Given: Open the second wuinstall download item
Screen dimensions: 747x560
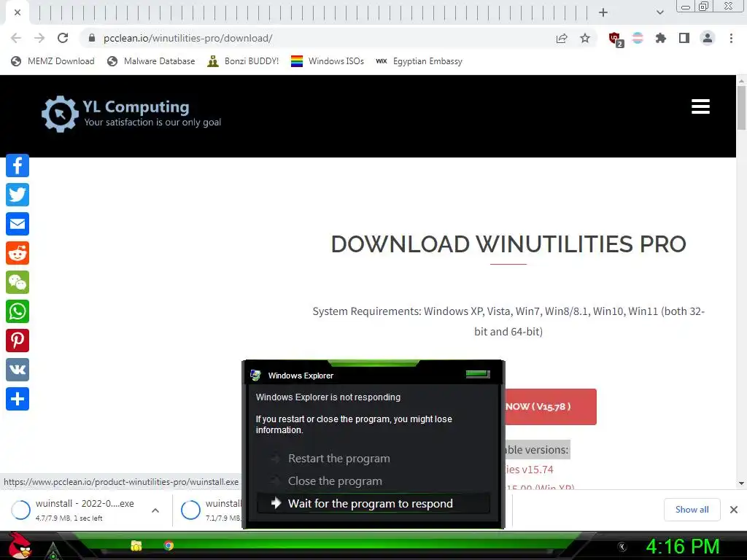Looking at the screenshot, I should (x=211, y=510).
